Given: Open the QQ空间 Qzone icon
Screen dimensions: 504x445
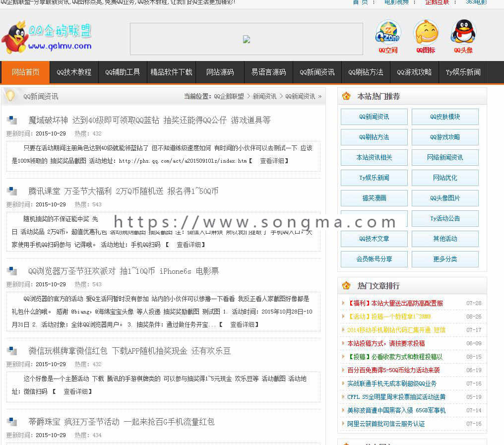Looking at the screenshot, I should 388,37.
